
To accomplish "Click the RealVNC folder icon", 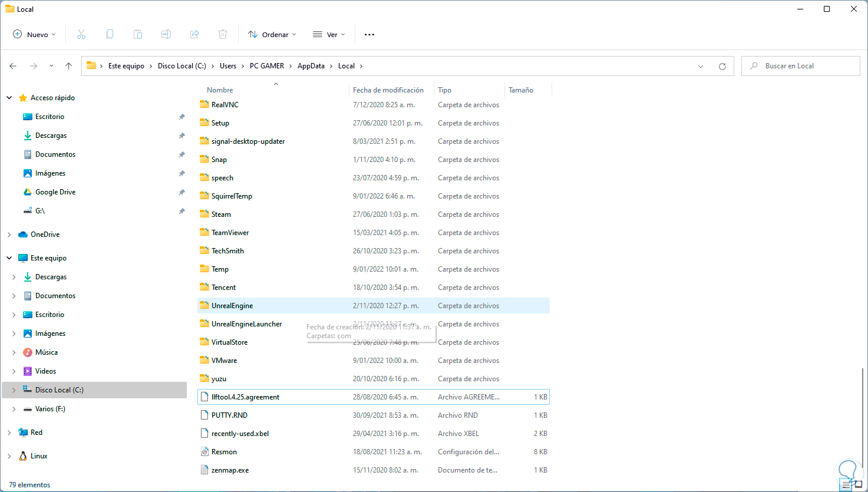I will pos(204,104).
